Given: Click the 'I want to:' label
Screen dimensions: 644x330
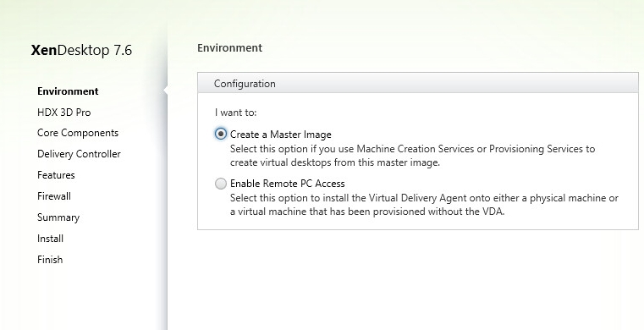Looking at the screenshot, I should coord(236,113).
